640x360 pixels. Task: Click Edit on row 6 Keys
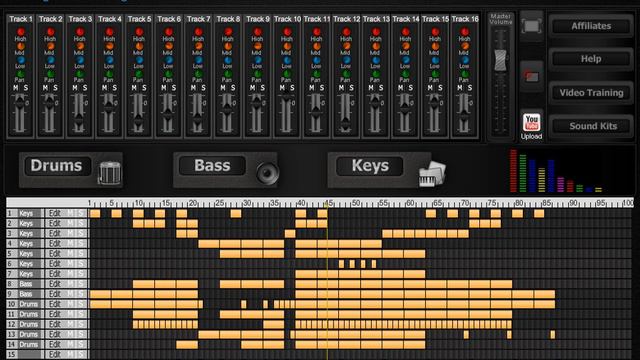coord(54,264)
